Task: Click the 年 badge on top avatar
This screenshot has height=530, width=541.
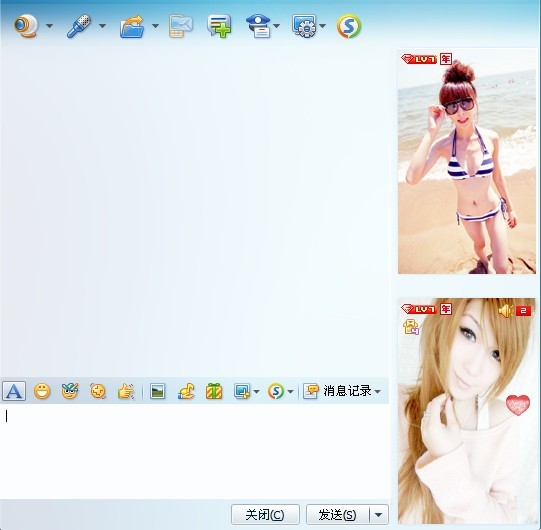Action: [446, 59]
